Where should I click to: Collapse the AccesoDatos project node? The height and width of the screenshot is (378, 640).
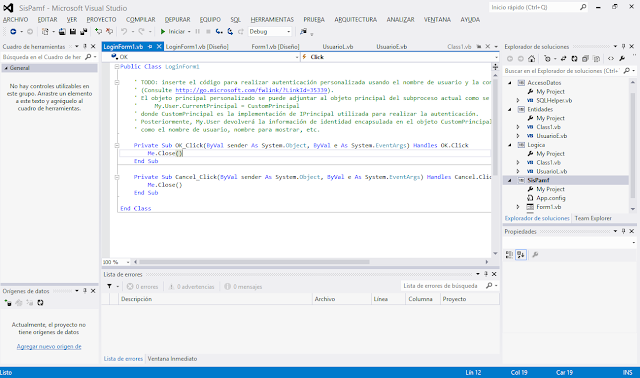(x=510, y=83)
